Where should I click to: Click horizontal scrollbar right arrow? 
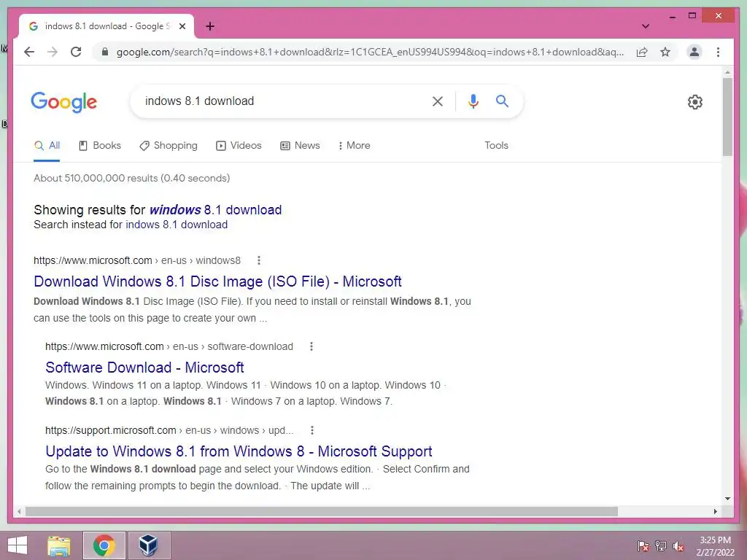tap(715, 511)
